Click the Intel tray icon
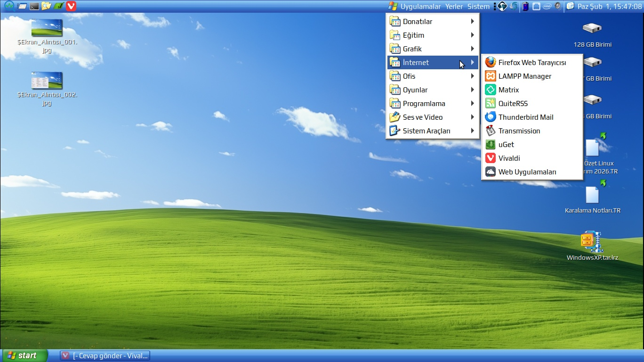 click(547, 6)
